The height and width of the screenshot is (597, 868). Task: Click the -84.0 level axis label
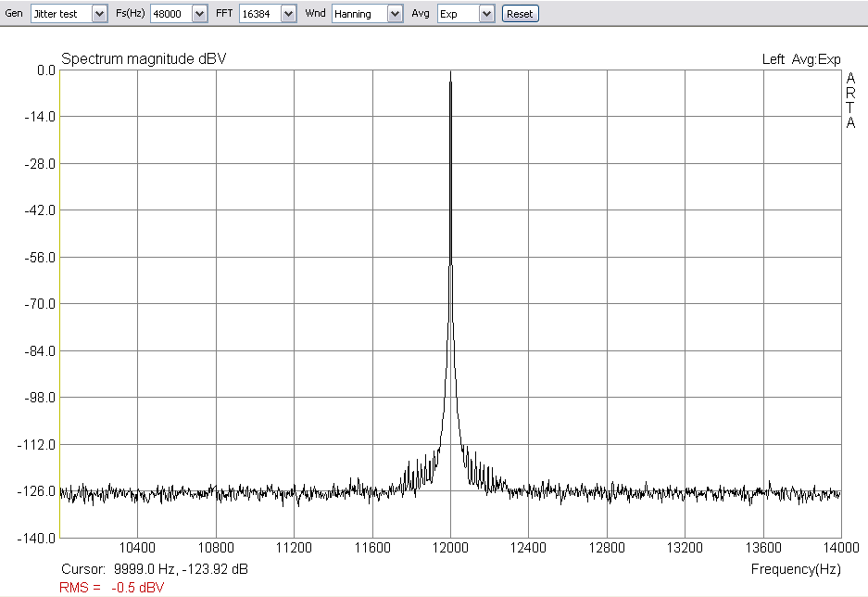point(39,351)
